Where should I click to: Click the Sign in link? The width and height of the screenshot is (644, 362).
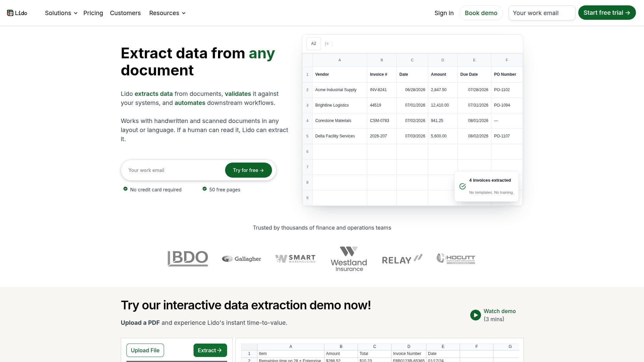(x=444, y=13)
